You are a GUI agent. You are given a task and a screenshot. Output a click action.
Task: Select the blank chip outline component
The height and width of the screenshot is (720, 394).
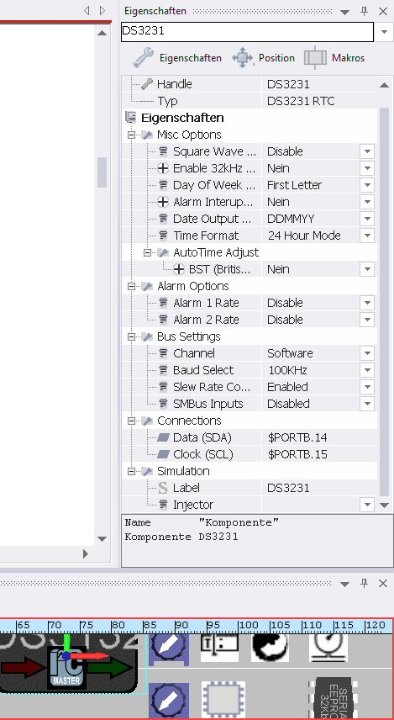(223, 699)
